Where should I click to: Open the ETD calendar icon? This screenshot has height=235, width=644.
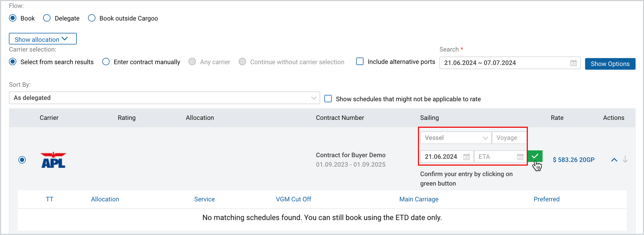(x=467, y=157)
